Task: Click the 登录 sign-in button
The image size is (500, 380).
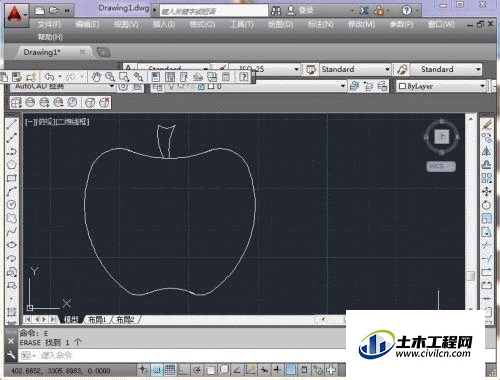Action: click(x=300, y=11)
